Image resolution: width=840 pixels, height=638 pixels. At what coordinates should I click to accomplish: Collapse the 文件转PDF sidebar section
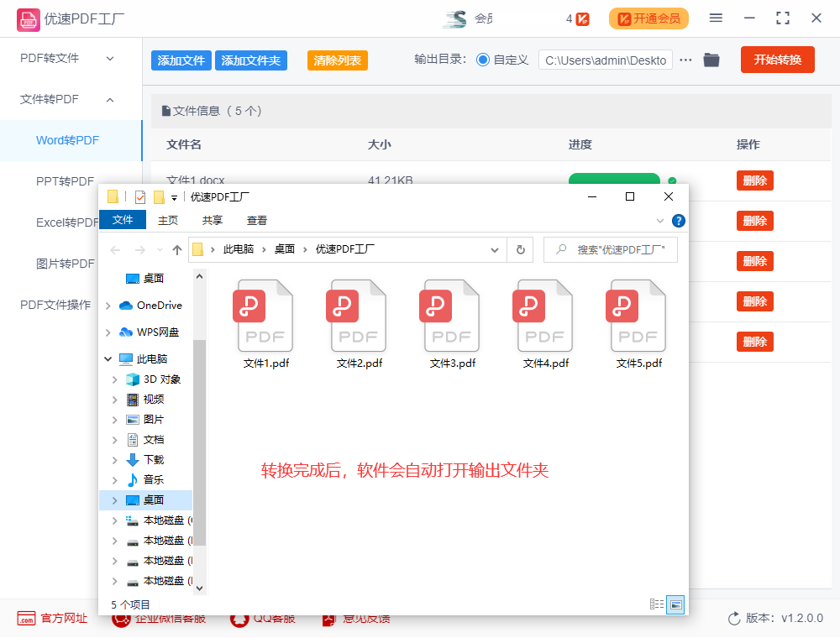coord(108,99)
